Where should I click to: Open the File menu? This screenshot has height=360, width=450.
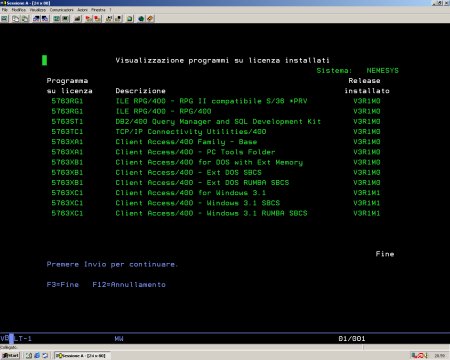[4, 10]
